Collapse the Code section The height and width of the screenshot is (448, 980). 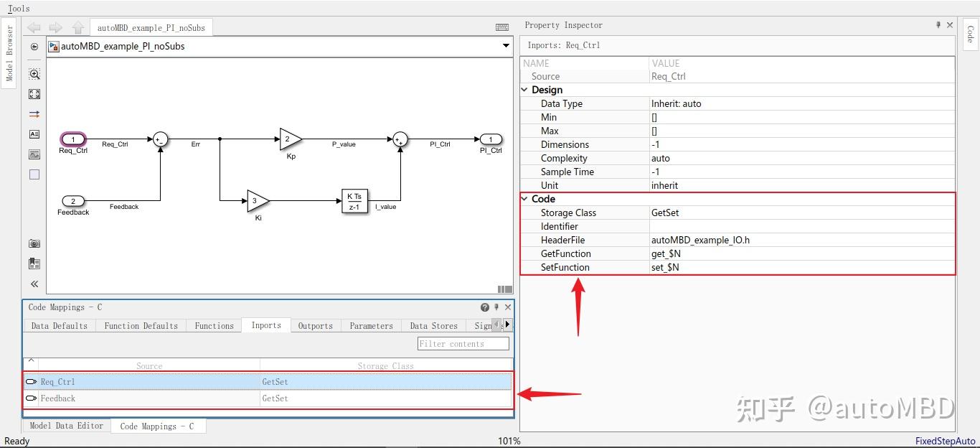click(x=524, y=199)
